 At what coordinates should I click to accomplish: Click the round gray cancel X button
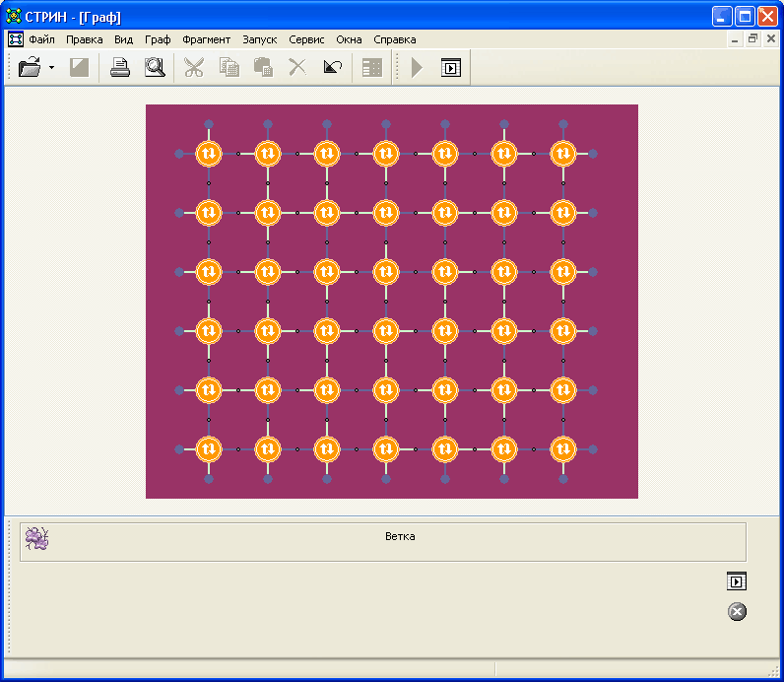click(x=737, y=611)
